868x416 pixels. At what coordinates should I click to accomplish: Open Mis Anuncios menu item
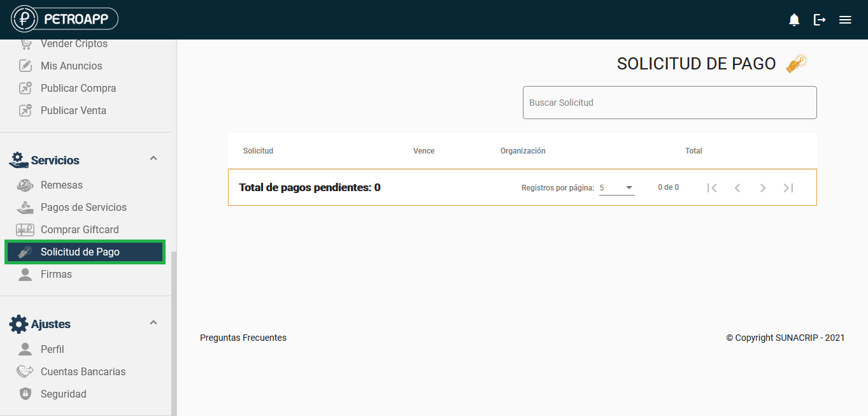71,66
